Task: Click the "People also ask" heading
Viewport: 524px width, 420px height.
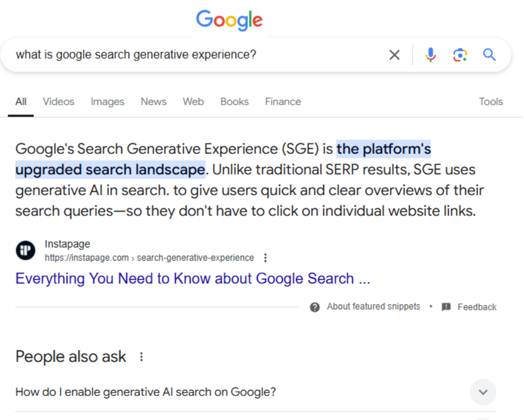Action: pyautogui.click(x=70, y=357)
